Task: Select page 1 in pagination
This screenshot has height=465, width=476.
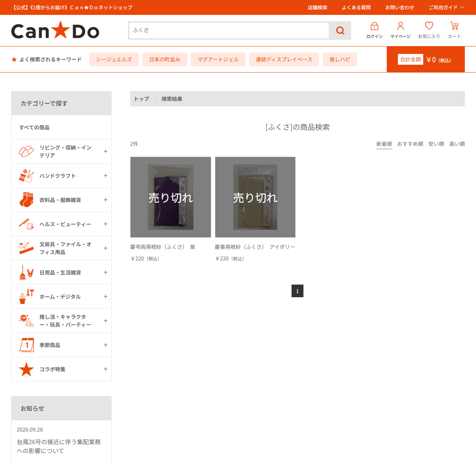Action: pos(297,291)
